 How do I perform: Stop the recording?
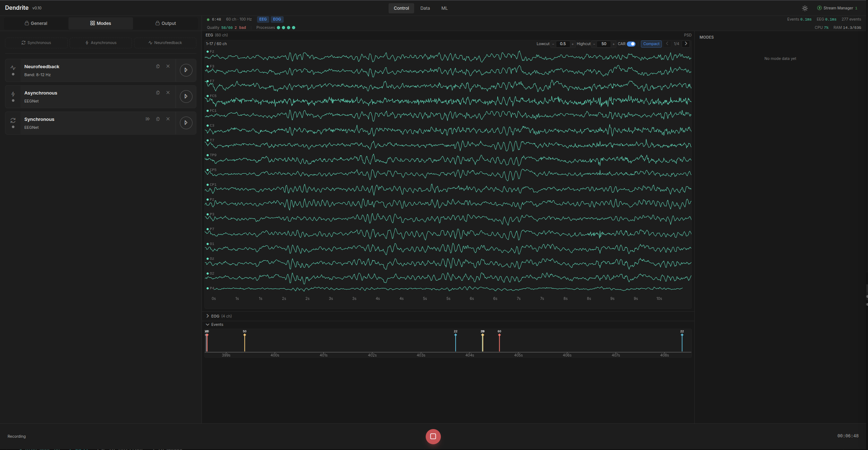tap(433, 436)
